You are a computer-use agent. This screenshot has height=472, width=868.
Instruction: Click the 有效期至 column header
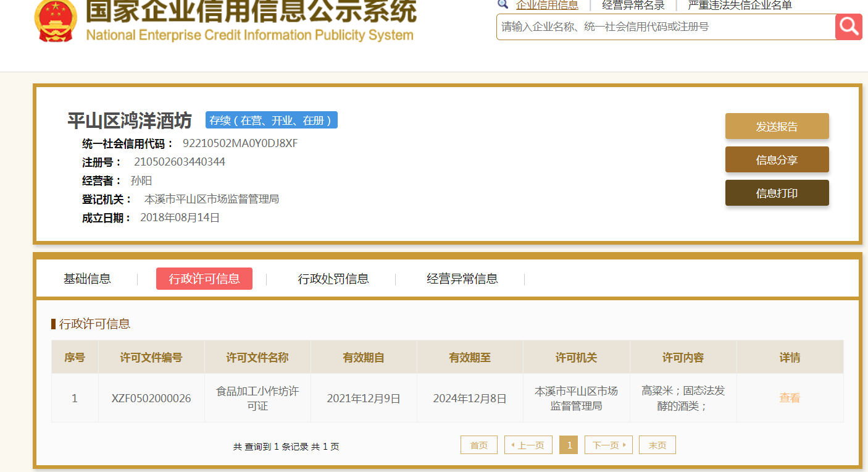pos(470,357)
